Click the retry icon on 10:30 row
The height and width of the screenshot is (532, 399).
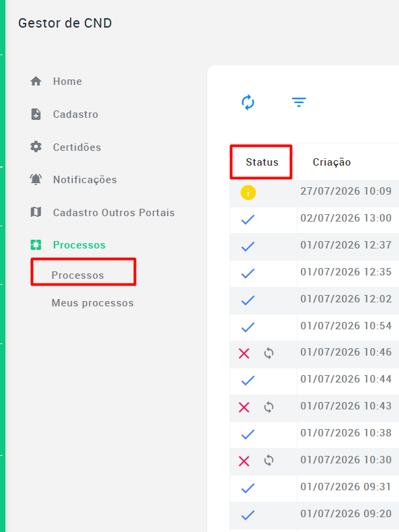(269, 461)
